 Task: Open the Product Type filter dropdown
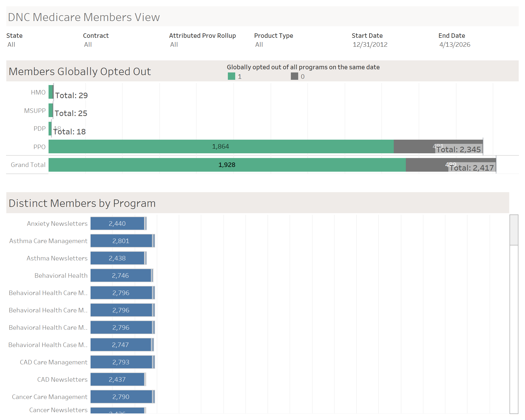tap(259, 45)
